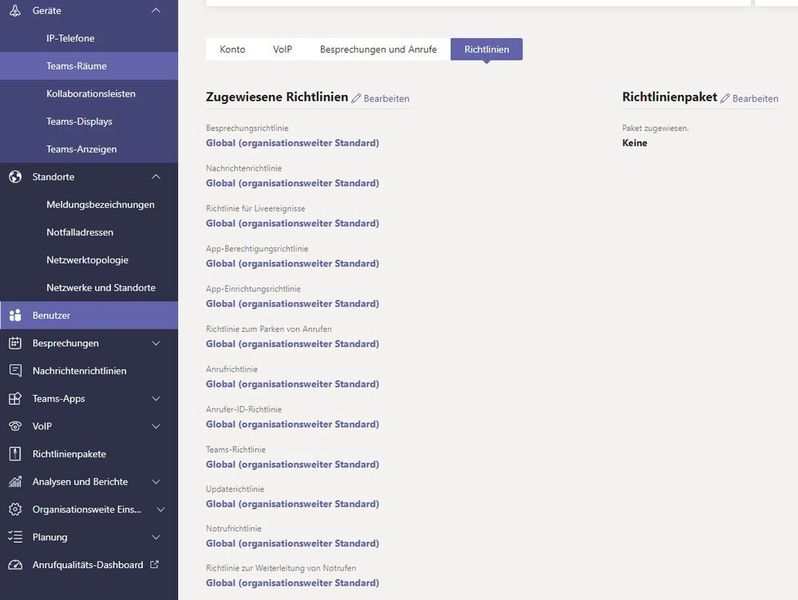
Task: Open Global policy under Besprechungsrichtlinie
Action: (x=292, y=143)
